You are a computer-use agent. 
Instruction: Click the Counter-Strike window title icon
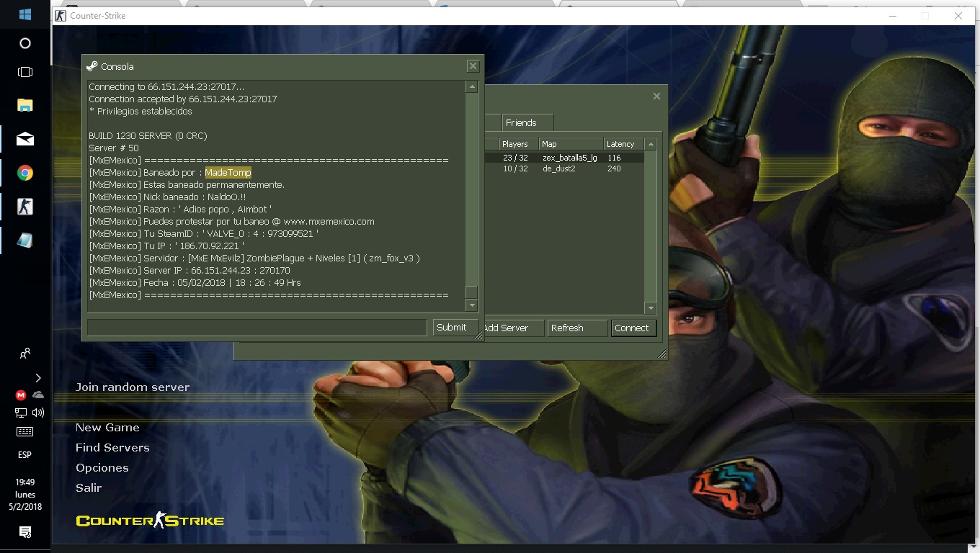[61, 15]
